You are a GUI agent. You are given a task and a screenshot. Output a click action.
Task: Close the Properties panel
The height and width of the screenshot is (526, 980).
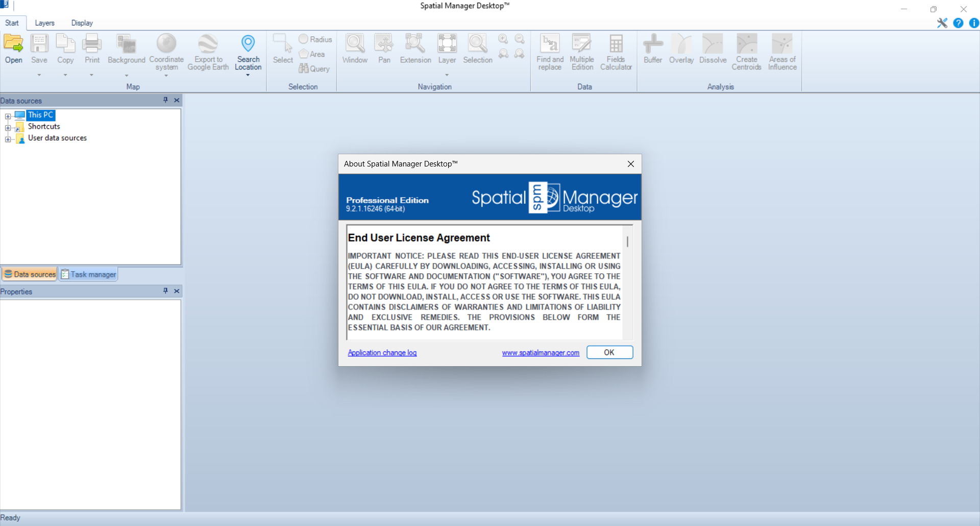[177, 291]
